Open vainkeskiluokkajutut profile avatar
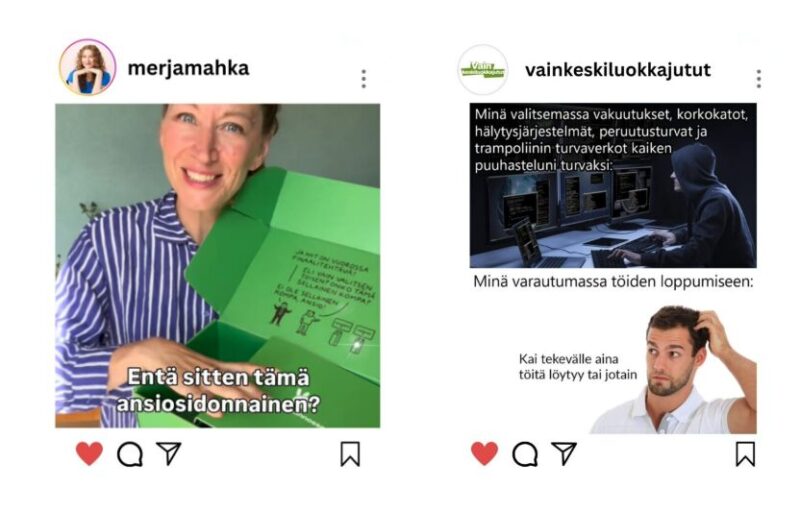This screenshot has width=800, height=513. click(x=483, y=69)
